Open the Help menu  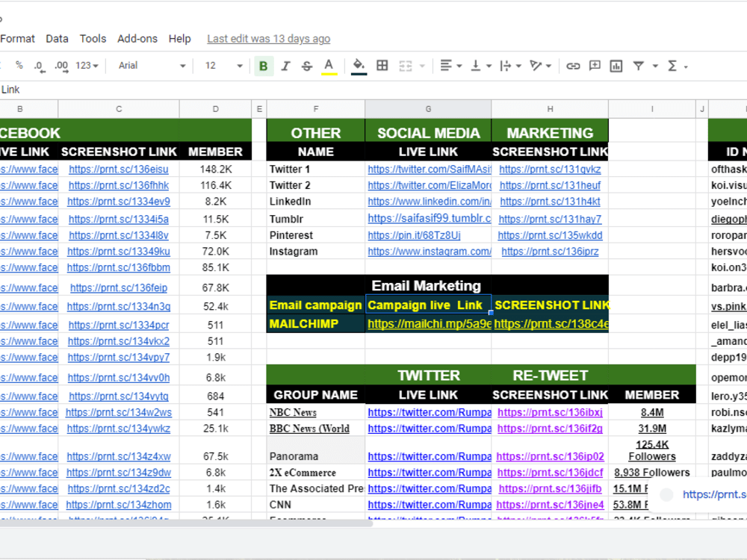179,39
